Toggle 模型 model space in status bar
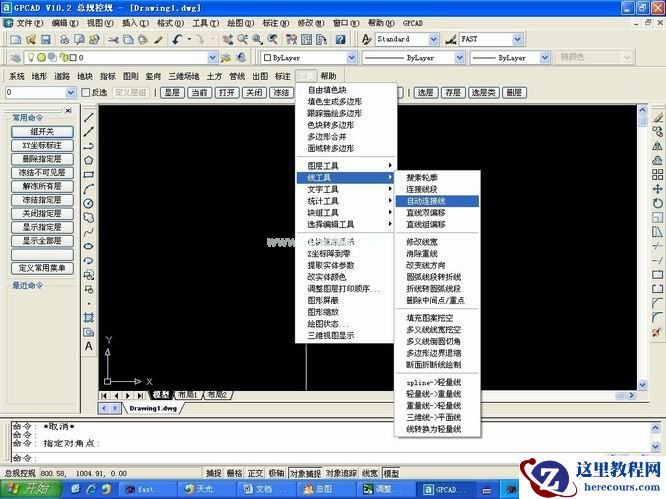The width and height of the screenshot is (666, 499). [x=391, y=473]
